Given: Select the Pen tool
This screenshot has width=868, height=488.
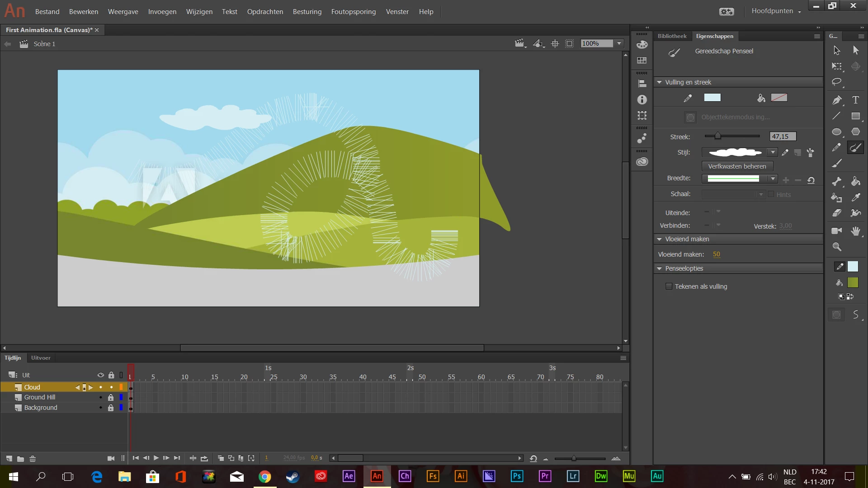Looking at the screenshot, I should (x=836, y=100).
